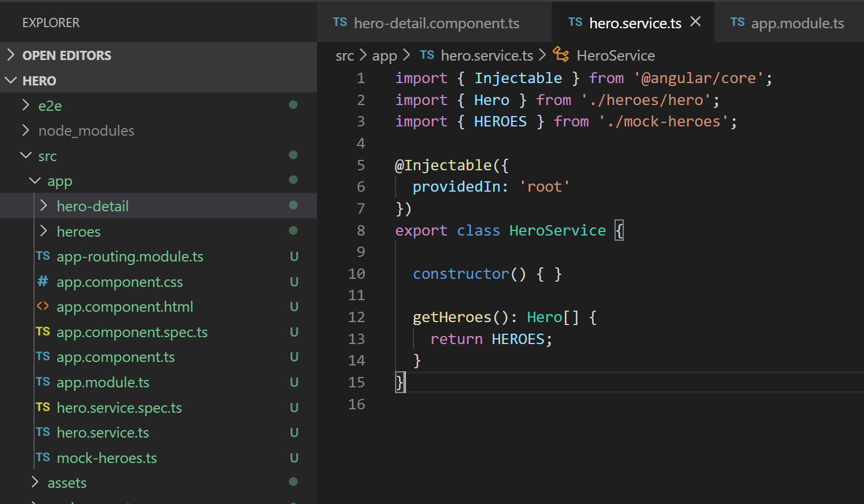The height and width of the screenshot is (504, 864).
Task: Click the TS icon beside hero.service.spec.ts
Action: pyautogui.click(x=43, y=407)
